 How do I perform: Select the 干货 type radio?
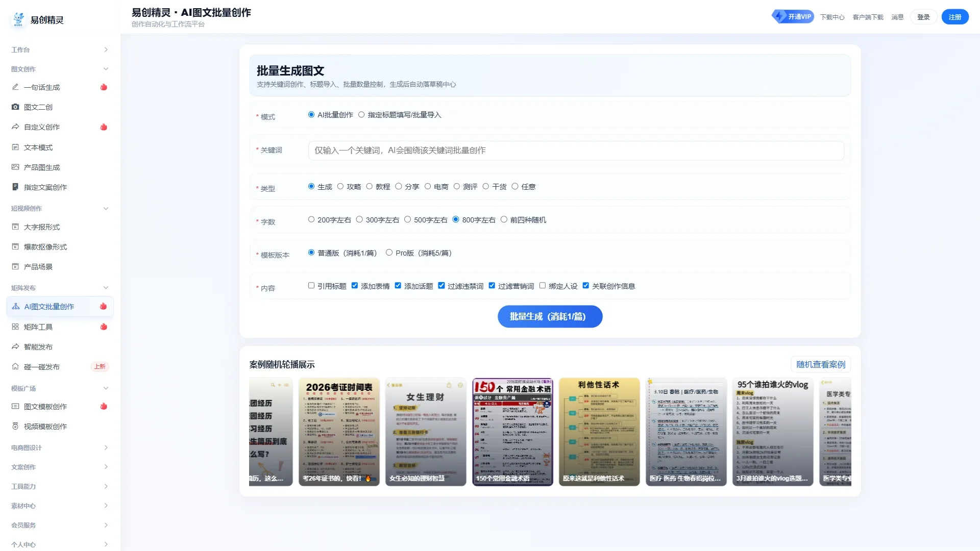pyautogui.click(x=486, y=187)
